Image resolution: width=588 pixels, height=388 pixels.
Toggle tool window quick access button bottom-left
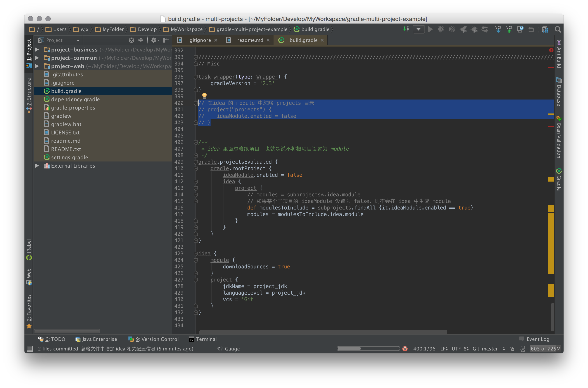point(30,349)
